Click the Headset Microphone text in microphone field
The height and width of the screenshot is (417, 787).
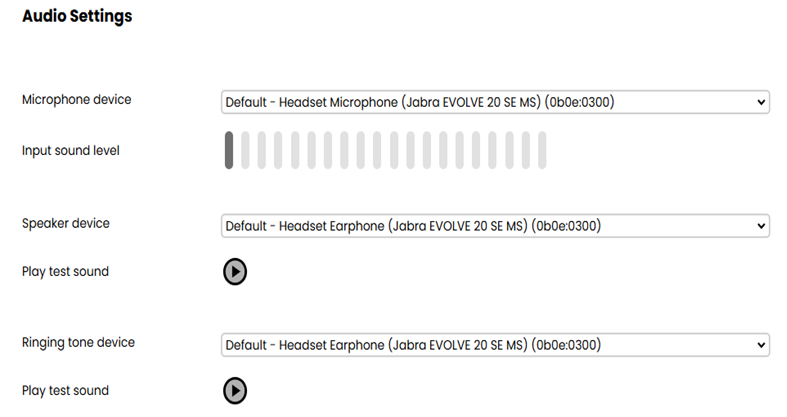(338, 102)
